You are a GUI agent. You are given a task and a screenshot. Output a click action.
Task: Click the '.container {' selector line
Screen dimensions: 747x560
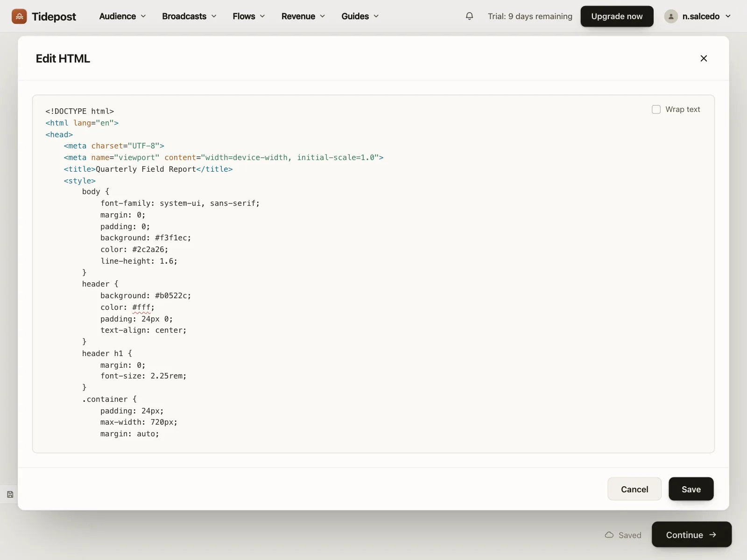(x=109, y=399)
